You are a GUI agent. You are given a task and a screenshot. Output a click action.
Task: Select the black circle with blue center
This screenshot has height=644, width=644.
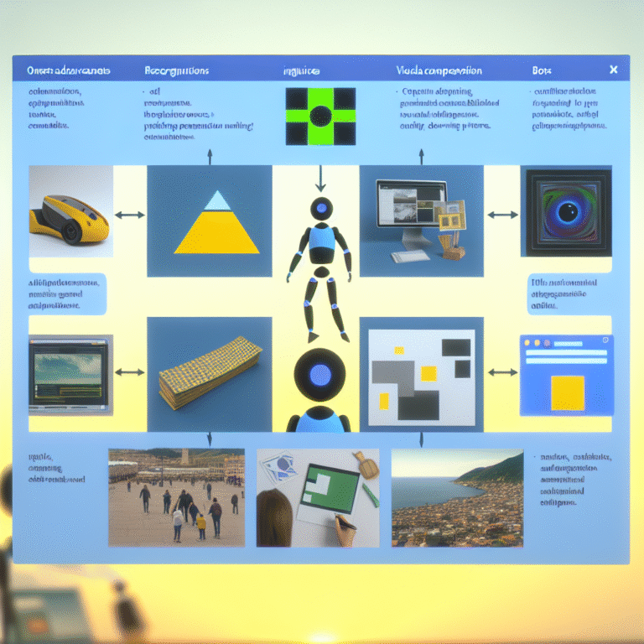tap(320, 375)
